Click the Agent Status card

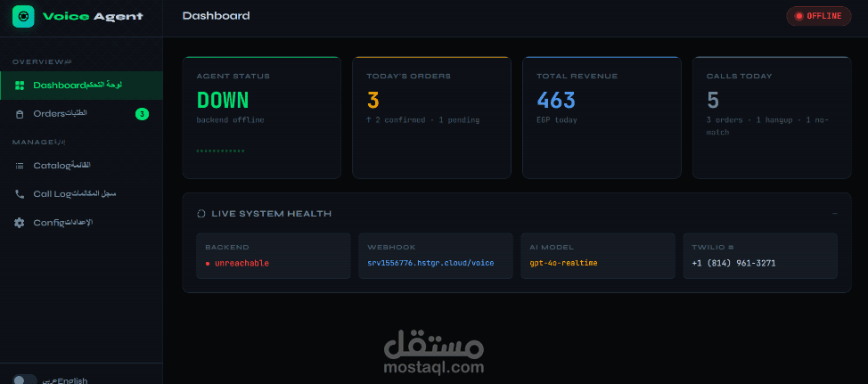tap(262, 118)
